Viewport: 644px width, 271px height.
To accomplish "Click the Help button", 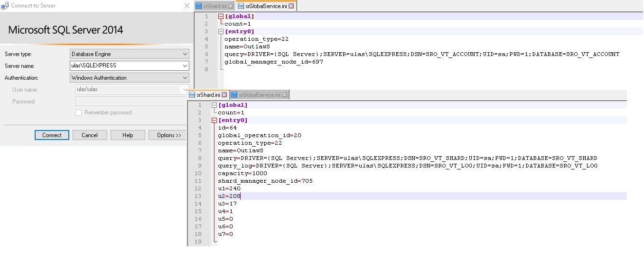I will (x=128, y=135).
